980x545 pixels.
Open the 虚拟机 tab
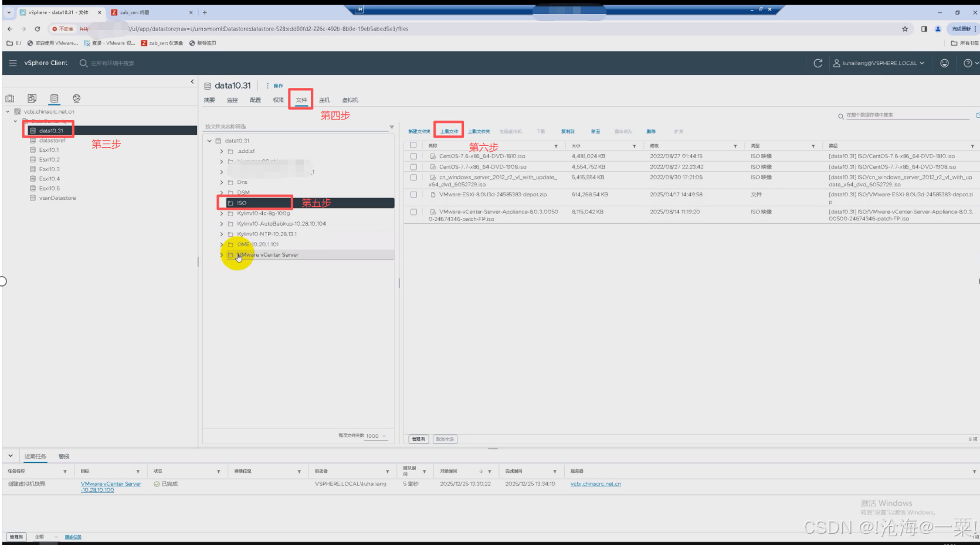coord(350,100)
